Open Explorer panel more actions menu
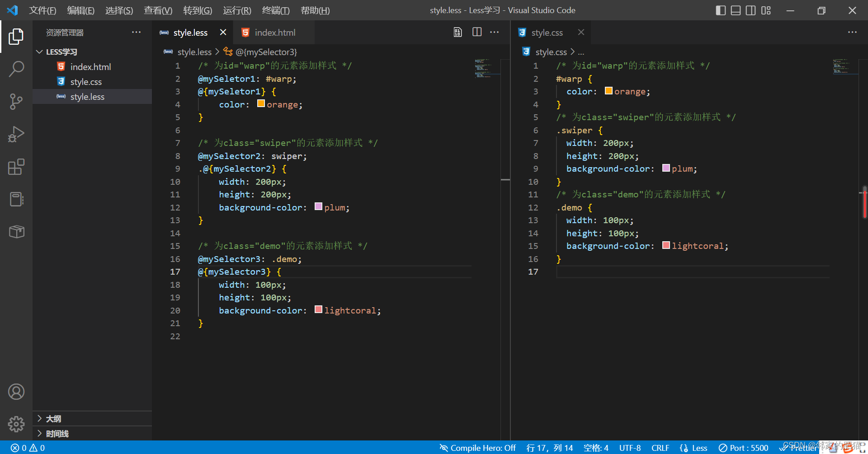This screenshot has width=868, height=454. (x=136, y=32)
